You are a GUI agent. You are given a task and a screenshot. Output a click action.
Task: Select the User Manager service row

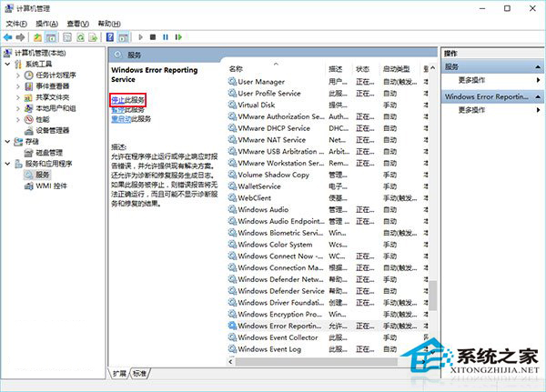tap(328, 82)
